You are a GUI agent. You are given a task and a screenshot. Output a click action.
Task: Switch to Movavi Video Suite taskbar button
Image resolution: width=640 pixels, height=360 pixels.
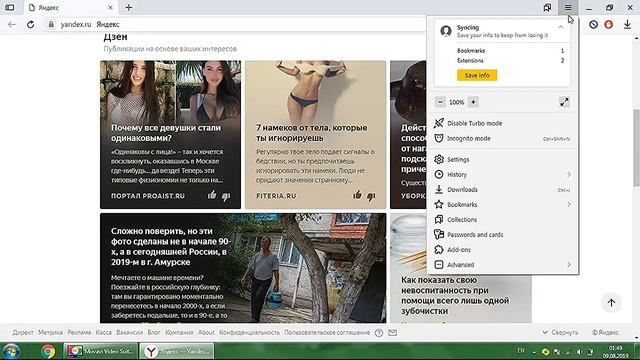point(100,351)
